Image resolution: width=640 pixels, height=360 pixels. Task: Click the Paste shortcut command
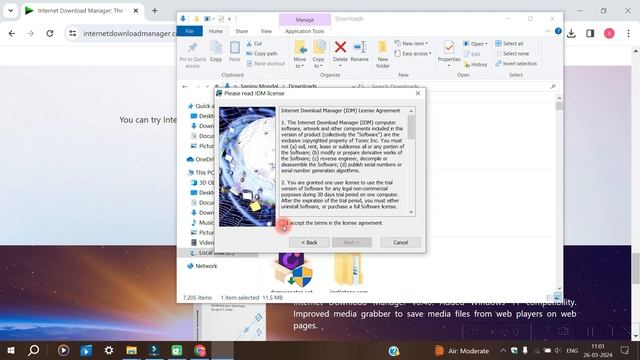tap(266, 64)
